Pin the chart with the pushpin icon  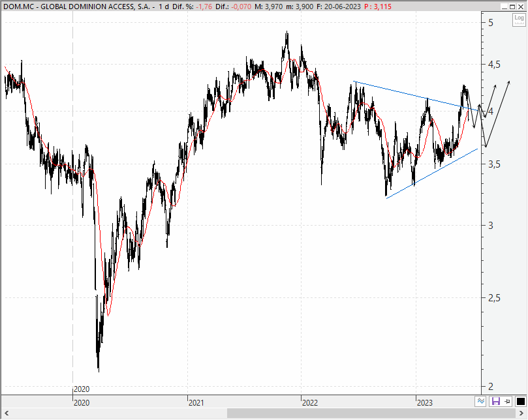[507, 401]
